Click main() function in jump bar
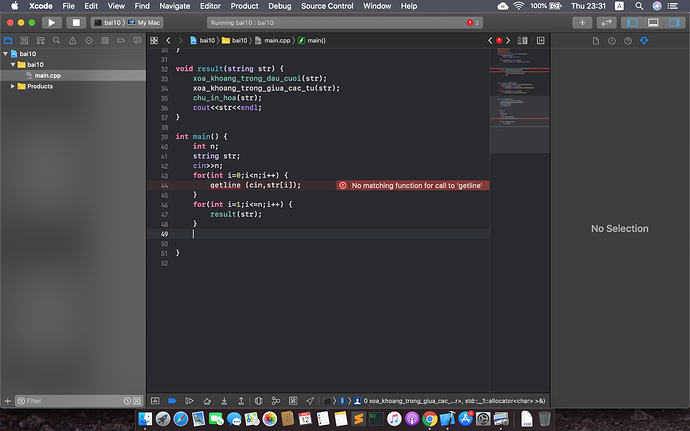Screen dimensions: 690x431 (312, 41)
